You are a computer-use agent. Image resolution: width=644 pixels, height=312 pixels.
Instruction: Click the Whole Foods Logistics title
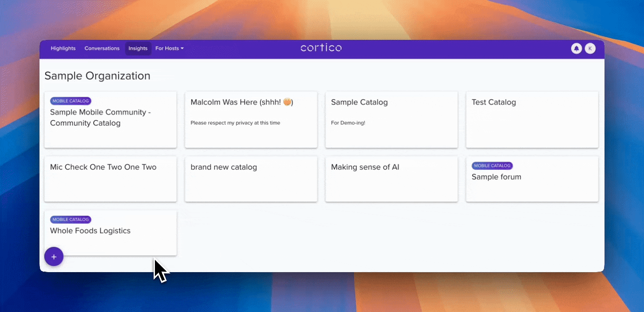point(90,231)
